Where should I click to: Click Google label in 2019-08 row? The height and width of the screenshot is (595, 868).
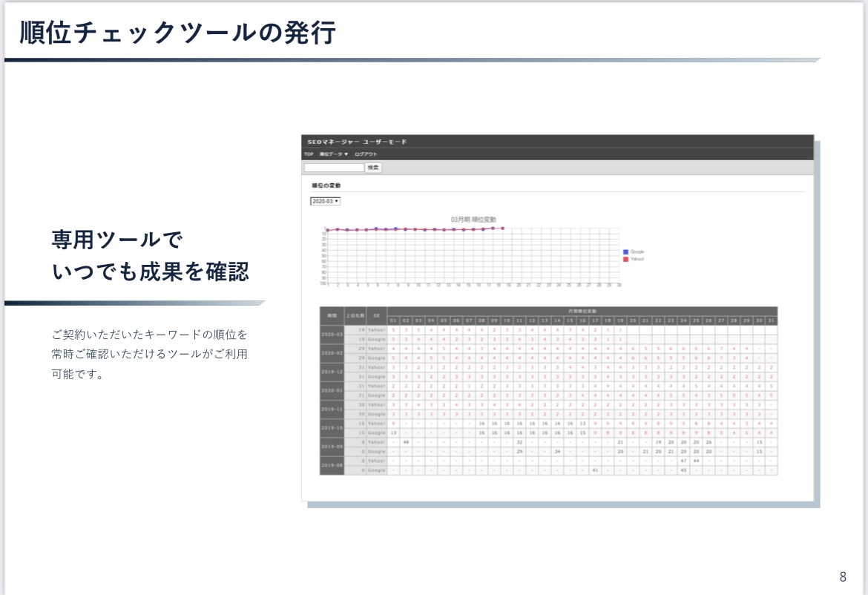(x=376, y=470)
